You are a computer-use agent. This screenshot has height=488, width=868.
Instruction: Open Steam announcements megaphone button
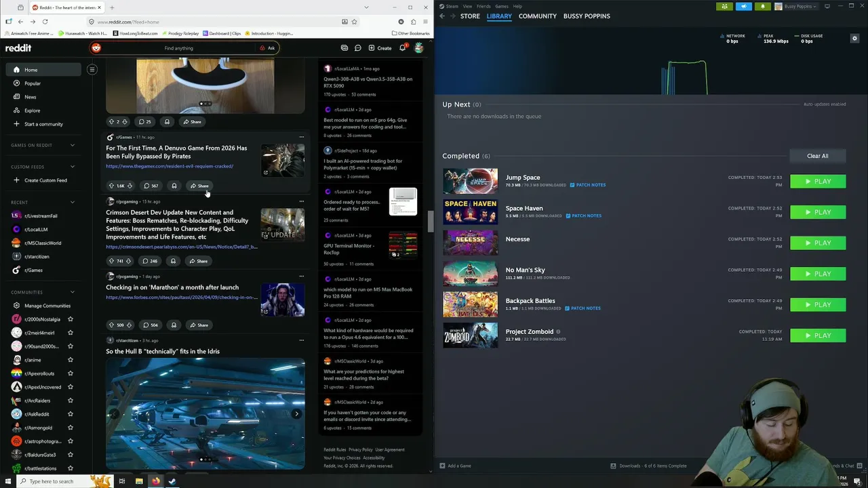[744, 6]
